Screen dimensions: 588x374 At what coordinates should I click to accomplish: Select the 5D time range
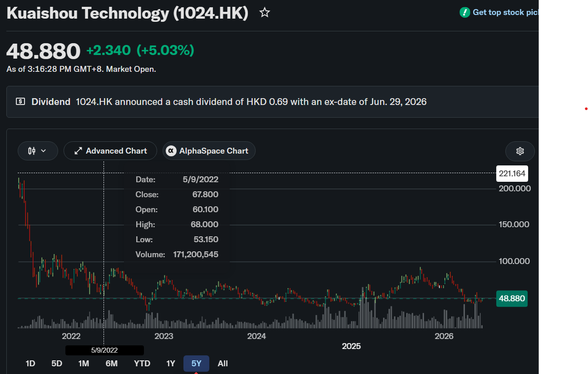[x=57, y=364]
